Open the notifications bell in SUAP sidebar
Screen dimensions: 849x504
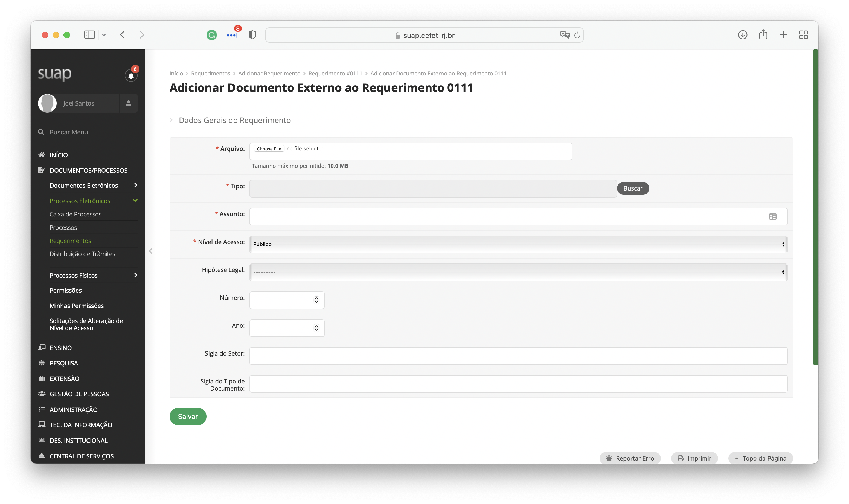[x=131, y=75]
